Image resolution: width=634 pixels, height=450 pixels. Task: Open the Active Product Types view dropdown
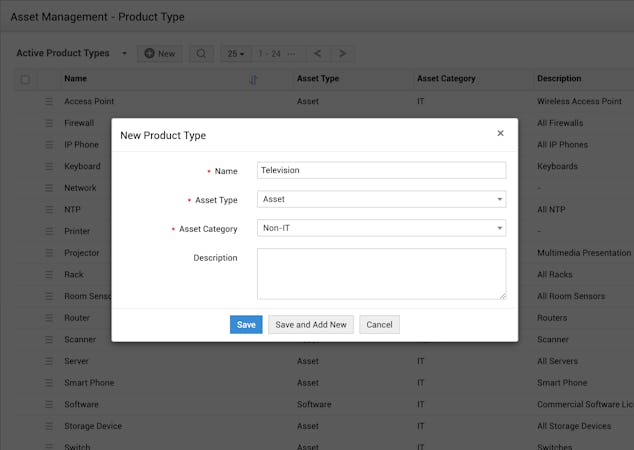tap(124, 53)
